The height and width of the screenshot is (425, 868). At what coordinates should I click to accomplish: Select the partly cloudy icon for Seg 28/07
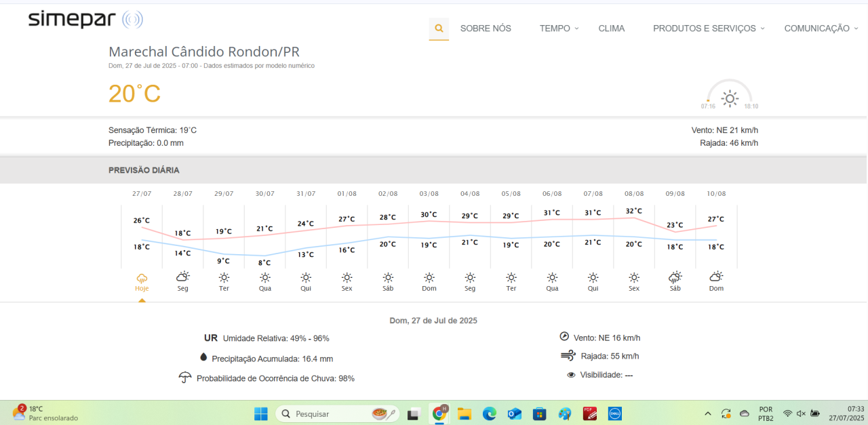tap(183, 277)
